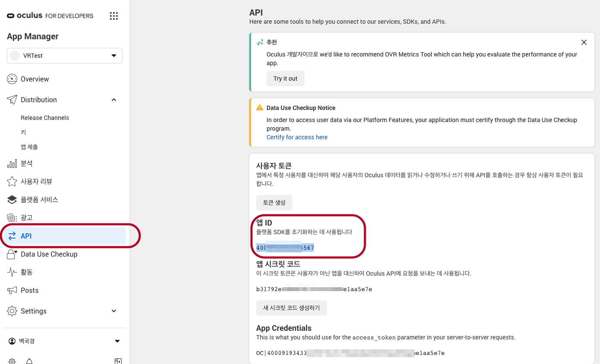600x364 pixels.
Task: Select the highlighted 앱 ID number value
Action: coord(285,248)
